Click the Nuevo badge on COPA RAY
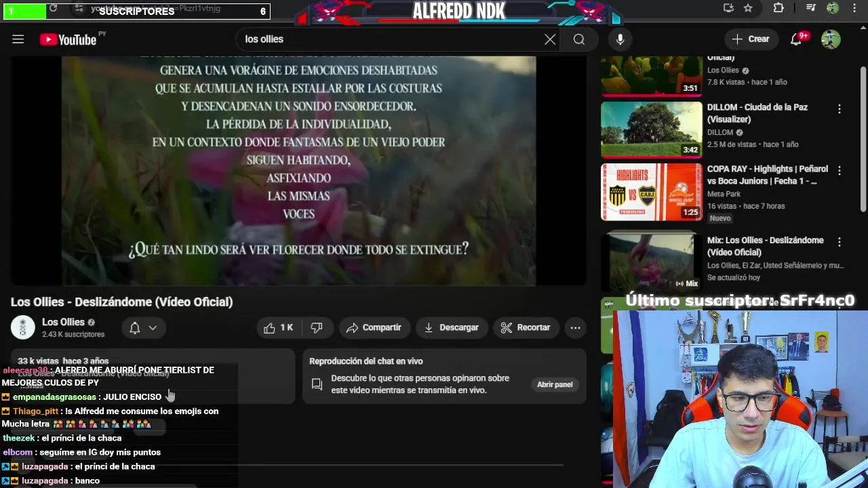Screen dimensions: 868x488 (720, 218)
